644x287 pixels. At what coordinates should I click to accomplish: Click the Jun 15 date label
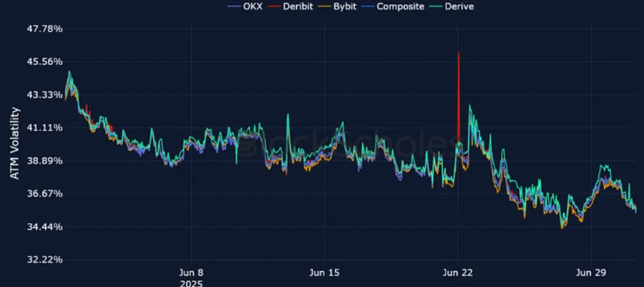pos(324,273)
